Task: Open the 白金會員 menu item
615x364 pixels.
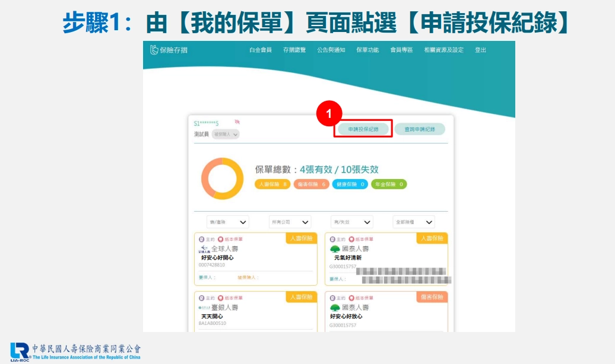Action: pyautogui.click(x=261, y=50)
